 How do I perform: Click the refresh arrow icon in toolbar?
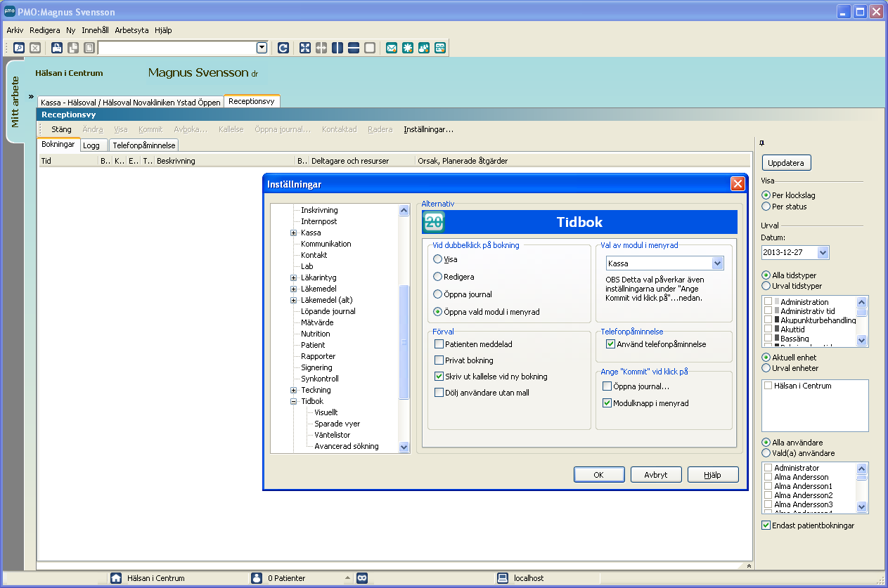coord(283,48)
